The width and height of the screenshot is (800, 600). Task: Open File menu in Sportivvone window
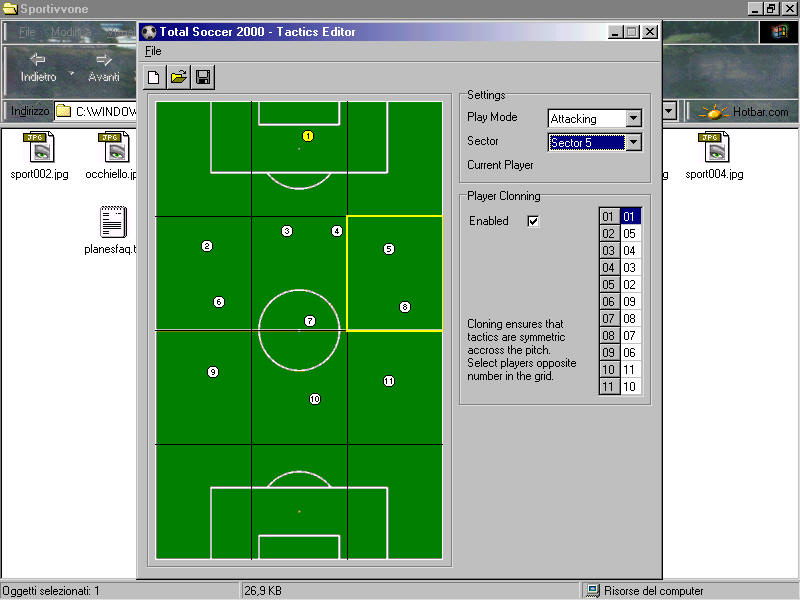27,32
